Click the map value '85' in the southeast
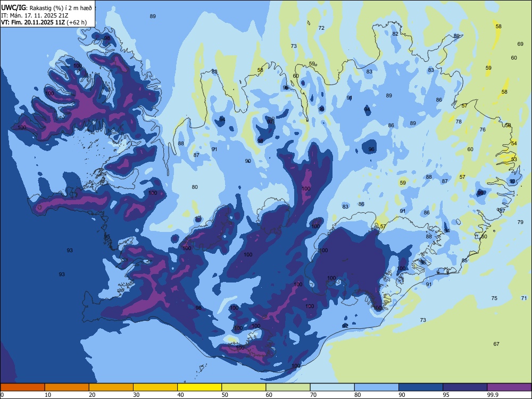Screen dimensions: 532x399 (x=464, y=260)
